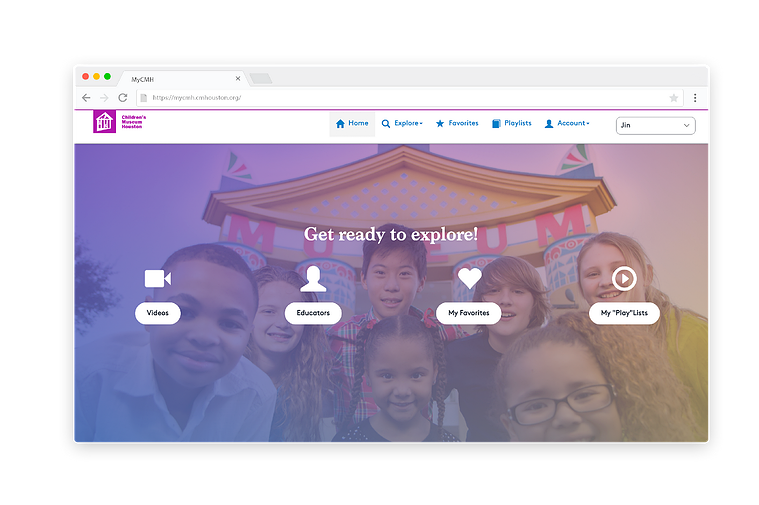This screenshot has height=505, width=759.
Task: Click the circular play icon
Action: click(624, 279)
